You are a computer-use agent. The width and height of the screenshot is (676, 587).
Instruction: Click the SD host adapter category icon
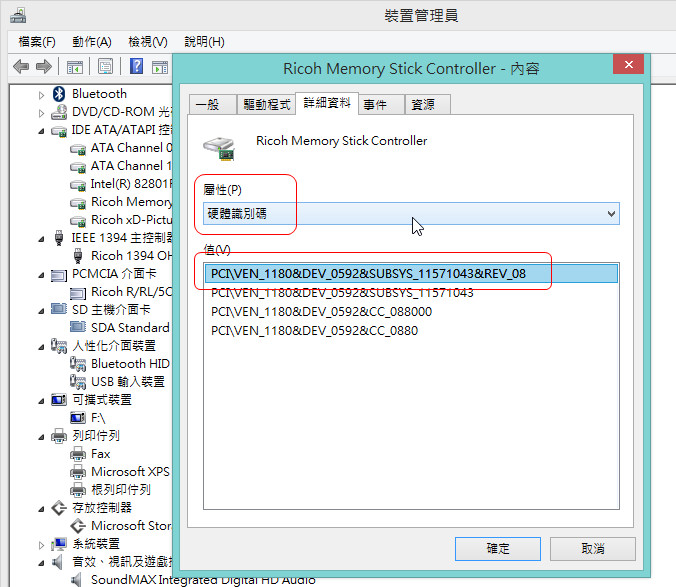tap(59, 309)
